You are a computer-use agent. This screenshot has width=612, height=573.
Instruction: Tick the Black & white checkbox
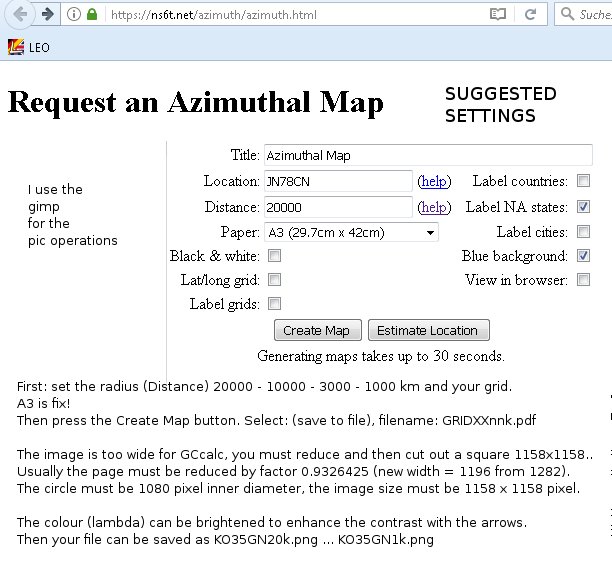click(x=274, y=256)
